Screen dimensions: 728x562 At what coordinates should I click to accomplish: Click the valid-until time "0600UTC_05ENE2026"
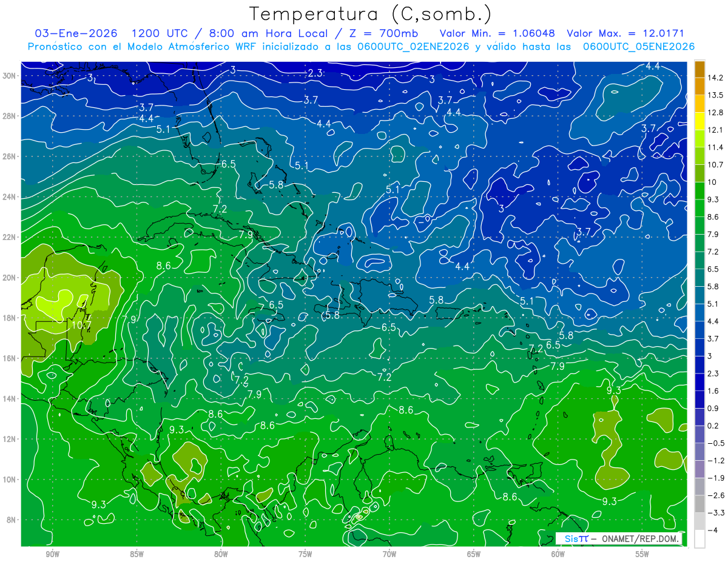pos(639,47)
